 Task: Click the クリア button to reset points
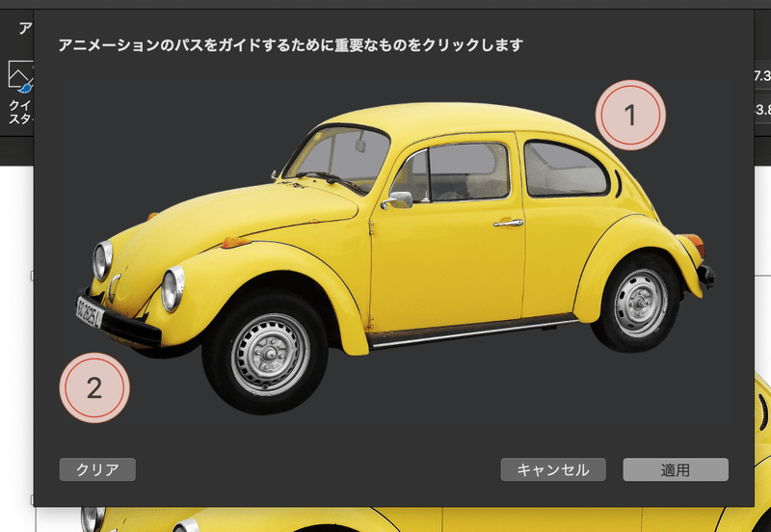pos(97,469)
